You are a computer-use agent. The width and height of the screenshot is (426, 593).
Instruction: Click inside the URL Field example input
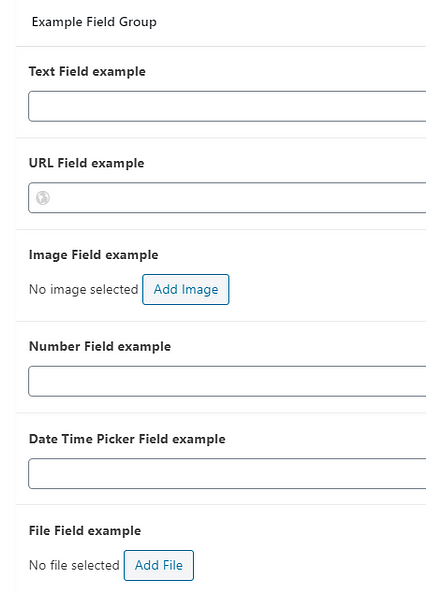coord(227,198)
